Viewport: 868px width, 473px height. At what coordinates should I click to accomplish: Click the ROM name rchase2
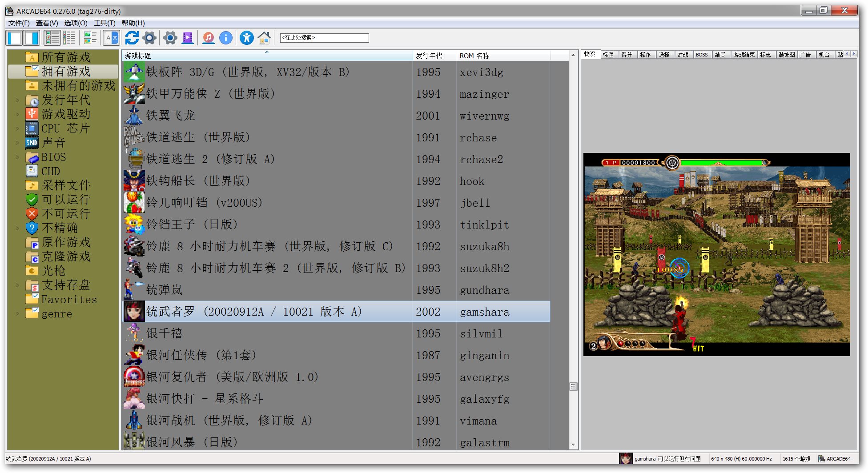(481, 159)
